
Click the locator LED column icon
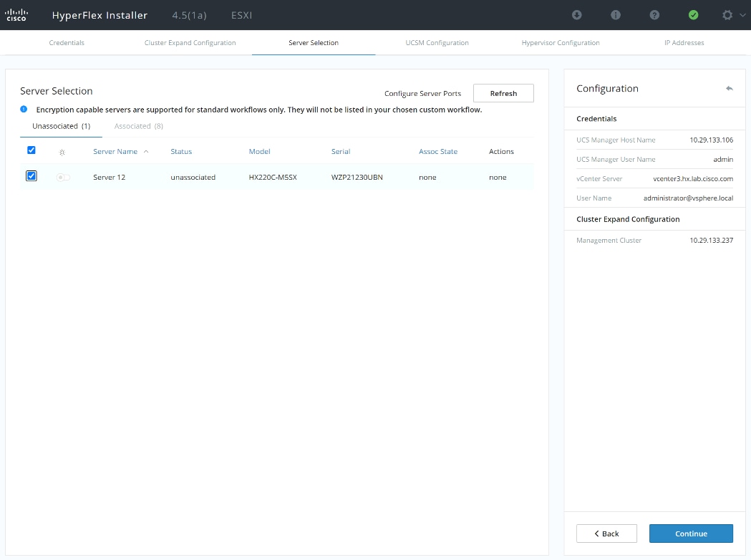click(62, 152)
